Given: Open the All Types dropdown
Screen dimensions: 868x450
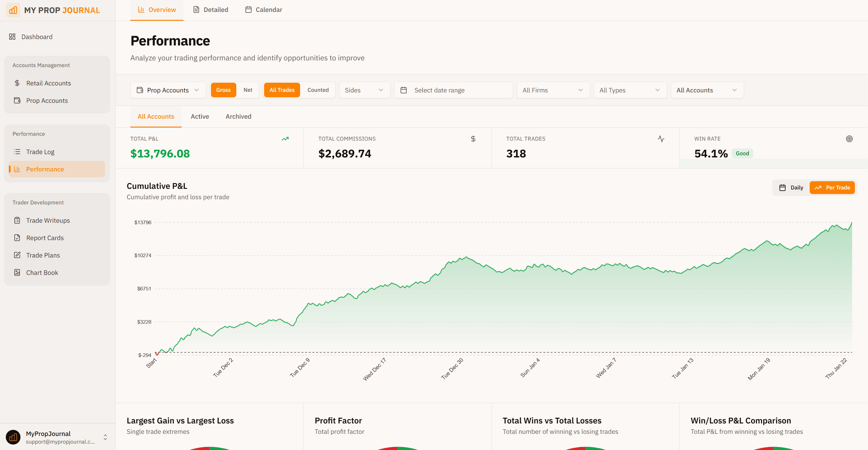Looking at the screenshot, I should point(630,90).
